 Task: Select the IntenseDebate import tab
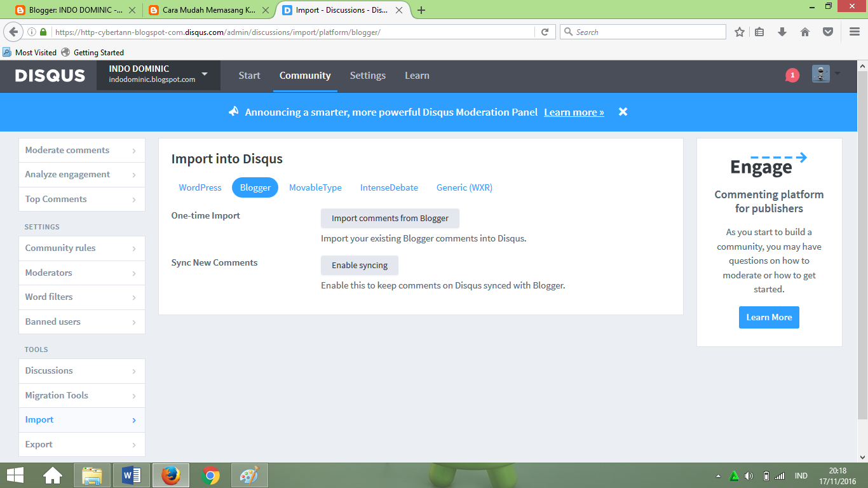point(389,187)
